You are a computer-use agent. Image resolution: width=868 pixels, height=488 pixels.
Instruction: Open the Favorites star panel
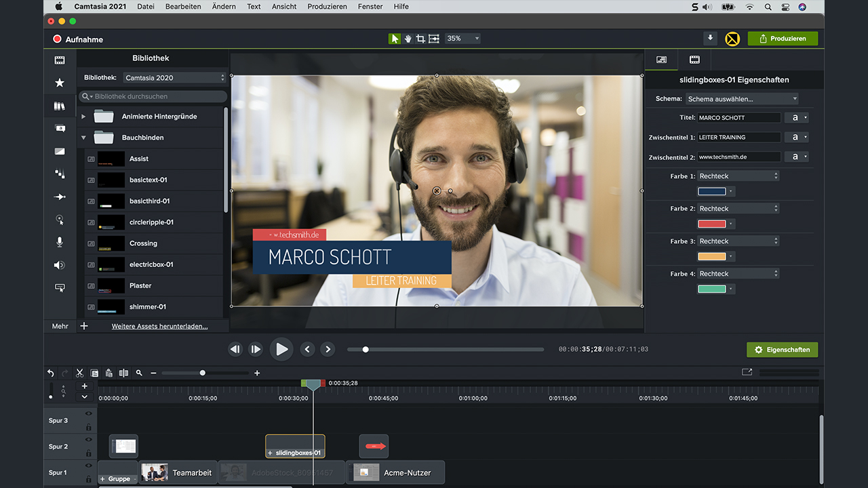coord(60,83)
